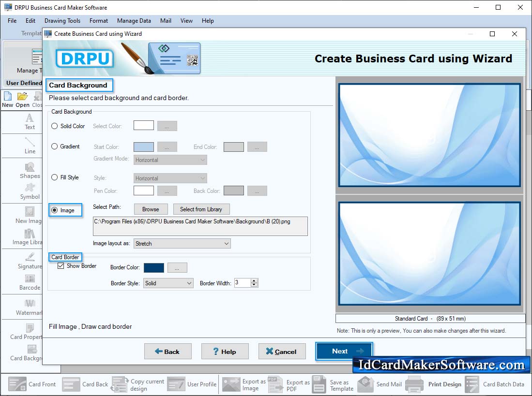532x396 pixels.
Task: Open the Drawing Tools menu
Action: pos(62,21)
